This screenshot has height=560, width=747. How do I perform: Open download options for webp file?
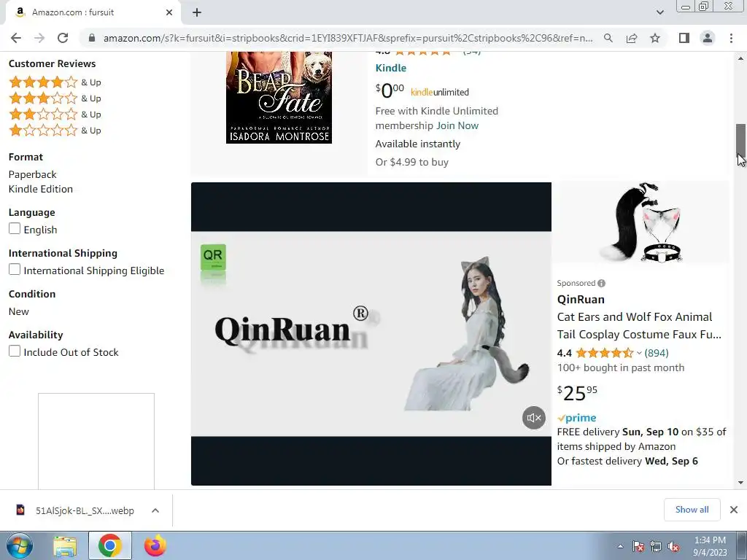(x=155, y=510)
